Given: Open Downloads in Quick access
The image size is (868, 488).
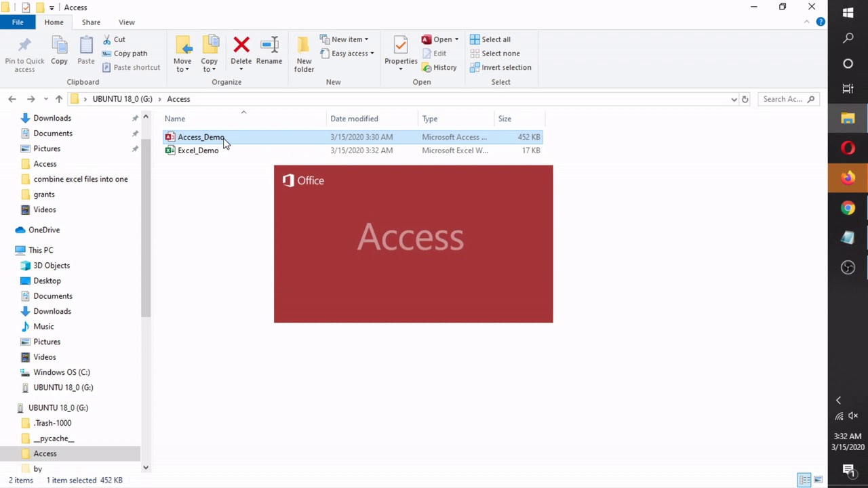Looking at the screenshot, I should click(x=52, y=118).
